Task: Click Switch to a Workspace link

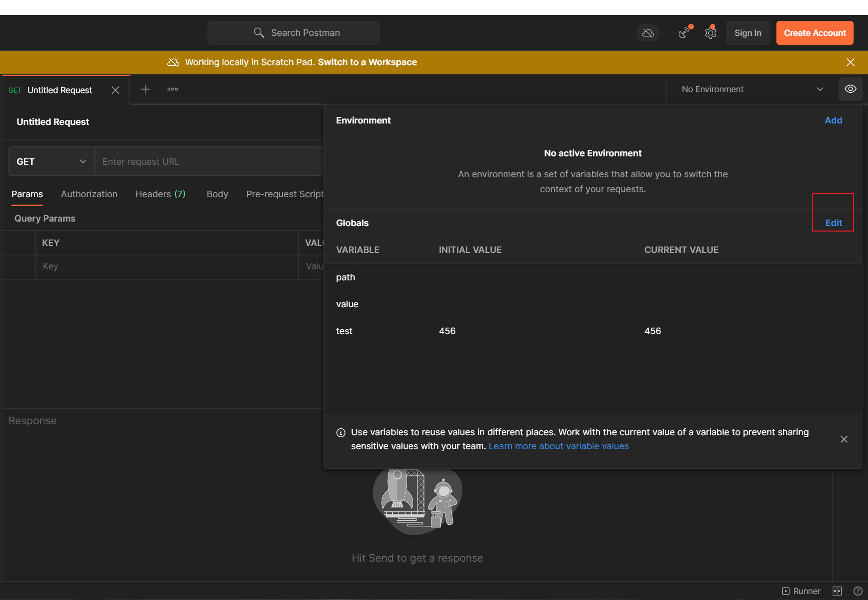Action: (367, 62)
